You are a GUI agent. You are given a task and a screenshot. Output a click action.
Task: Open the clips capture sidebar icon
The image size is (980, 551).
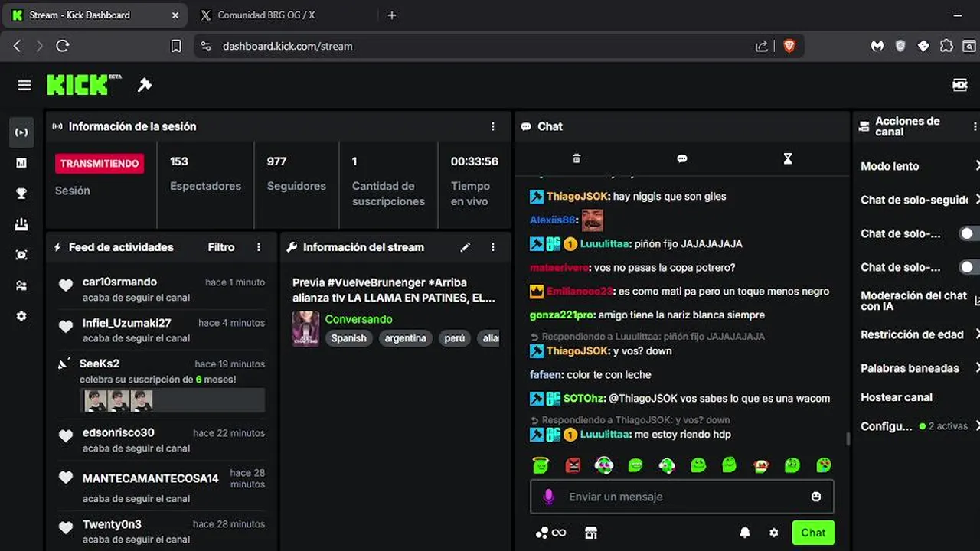pos(21,255)
